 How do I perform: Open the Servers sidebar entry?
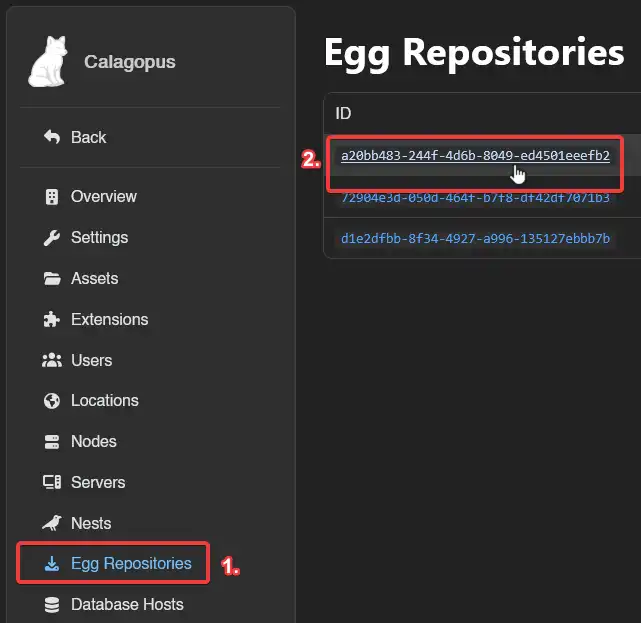pyautogui.click(x=98, y=482)
